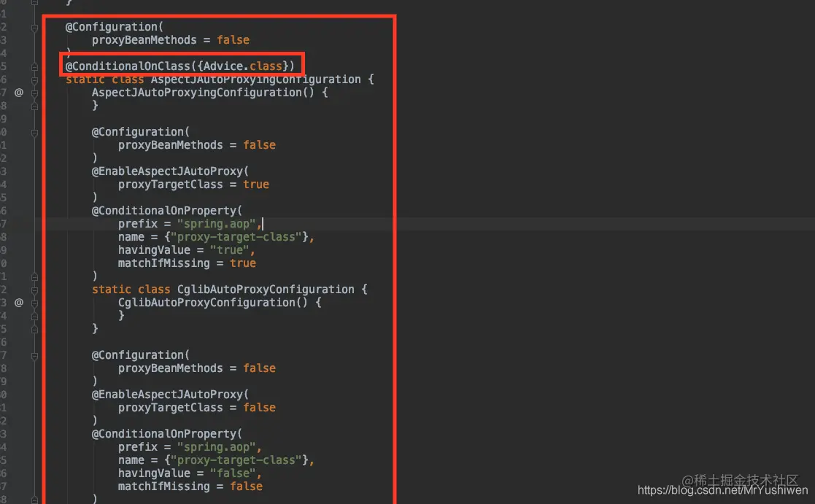Collapse fold beside AspectJAutoProxyingConfiguration() constructor
Screen dimensions: 815x504
tap(34, 93)
